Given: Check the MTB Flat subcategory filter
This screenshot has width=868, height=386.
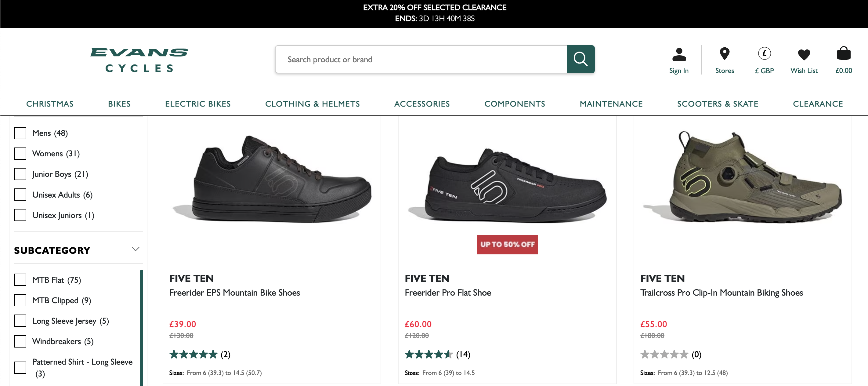Looking at the screenshot, I should click(20, 280).
